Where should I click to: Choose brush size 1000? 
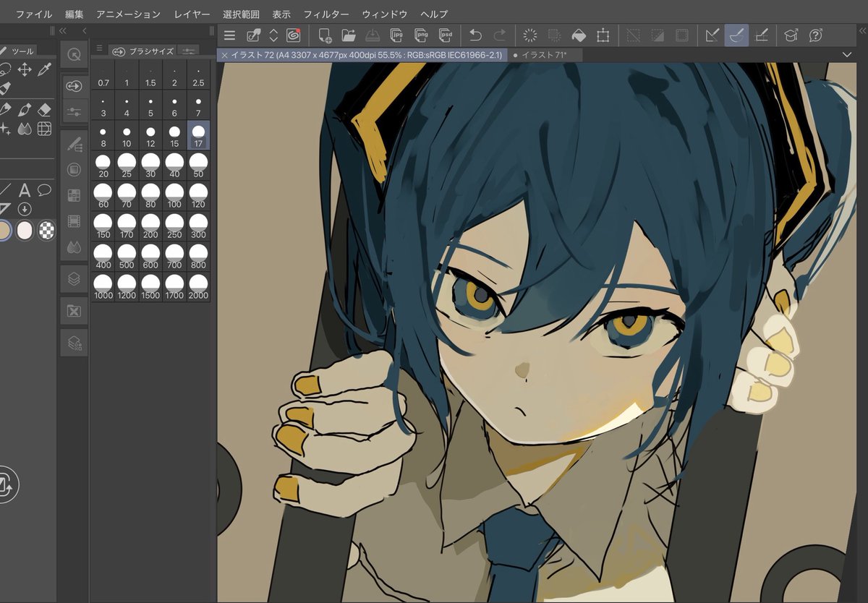(103, 287)
